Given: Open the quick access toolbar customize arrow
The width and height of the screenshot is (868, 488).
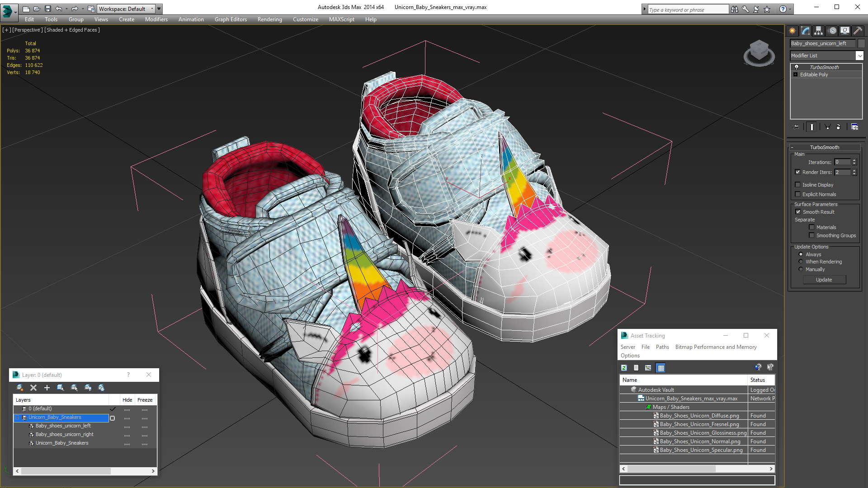Looking at the screenshot, I should [159, 9].
